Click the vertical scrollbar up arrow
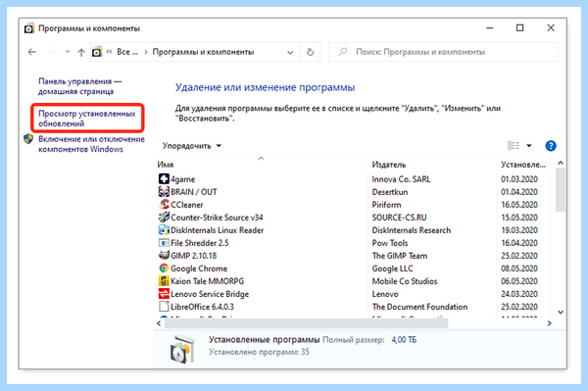Image resolution: width=588 pixels, height=391 pixels. point(561,163)
